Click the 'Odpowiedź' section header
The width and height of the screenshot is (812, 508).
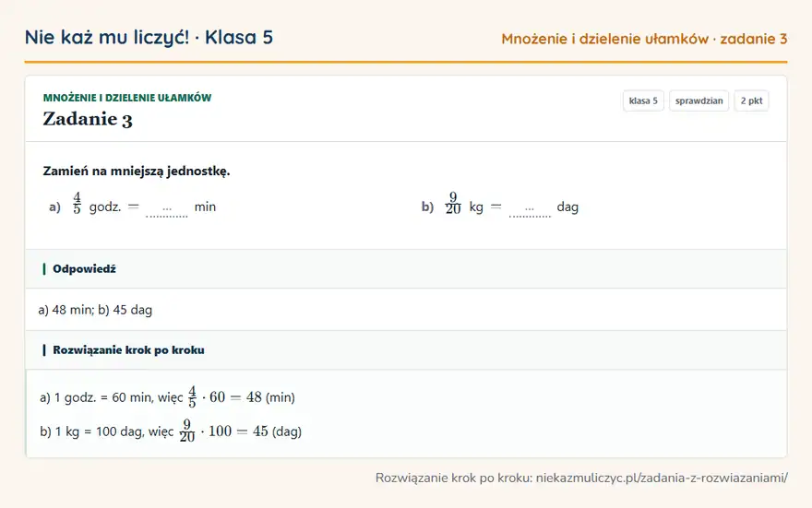click(x=406, y=269)
